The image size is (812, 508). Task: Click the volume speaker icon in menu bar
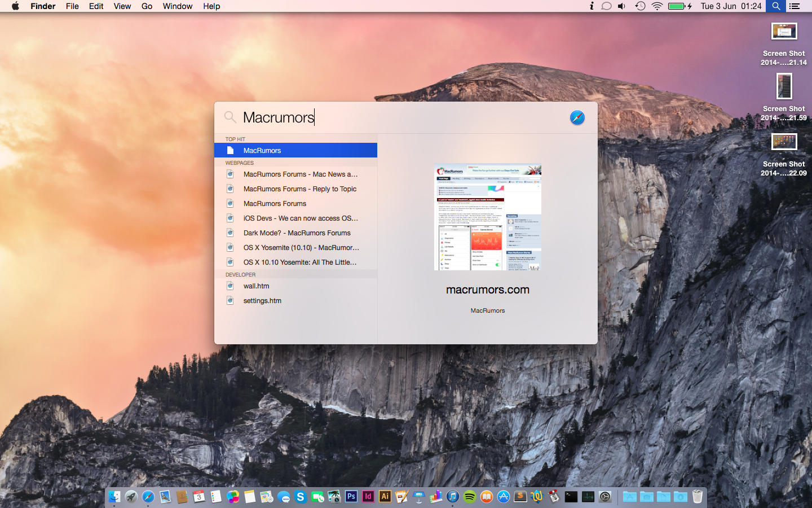622,6
